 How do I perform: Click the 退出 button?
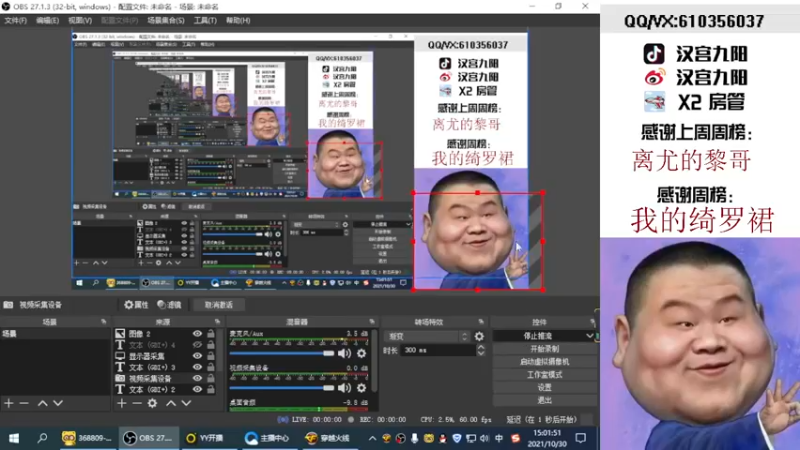544,400
